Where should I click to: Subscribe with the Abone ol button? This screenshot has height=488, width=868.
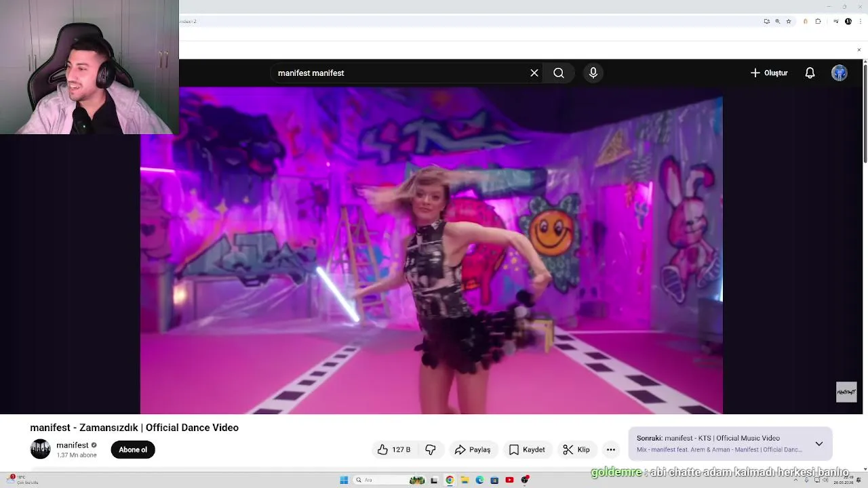tap(133, 450)
